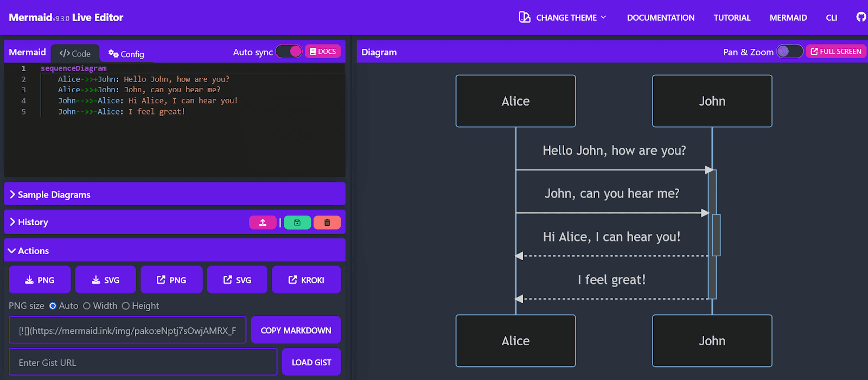Click code line 'Hi Alice, I can hear you!'
This screenshot has width=868, height=380.
point(148,101)
